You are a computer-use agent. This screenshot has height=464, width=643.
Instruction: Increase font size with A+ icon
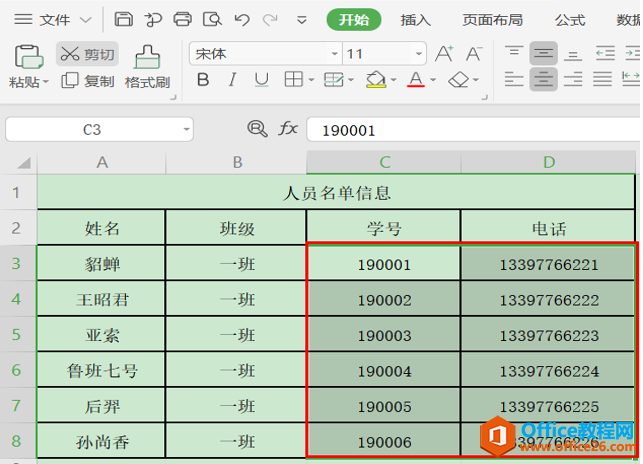pos(444,54)
